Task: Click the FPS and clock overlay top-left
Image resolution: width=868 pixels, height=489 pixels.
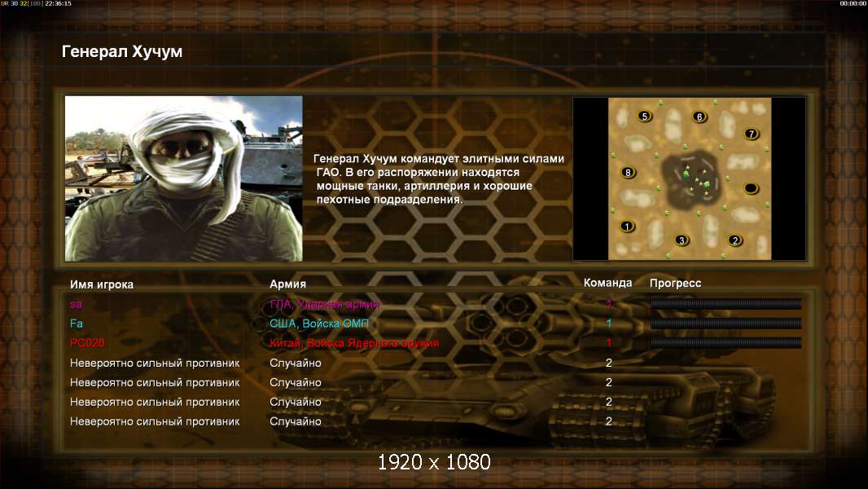Action: tap(36, 3)
